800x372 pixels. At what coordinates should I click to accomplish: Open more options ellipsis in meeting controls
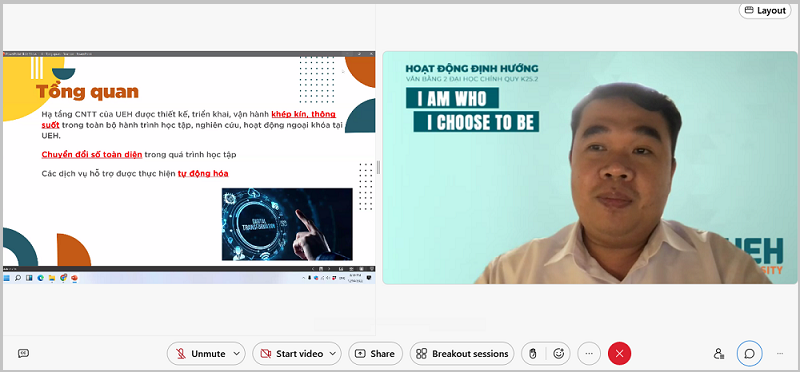point(589,354)
